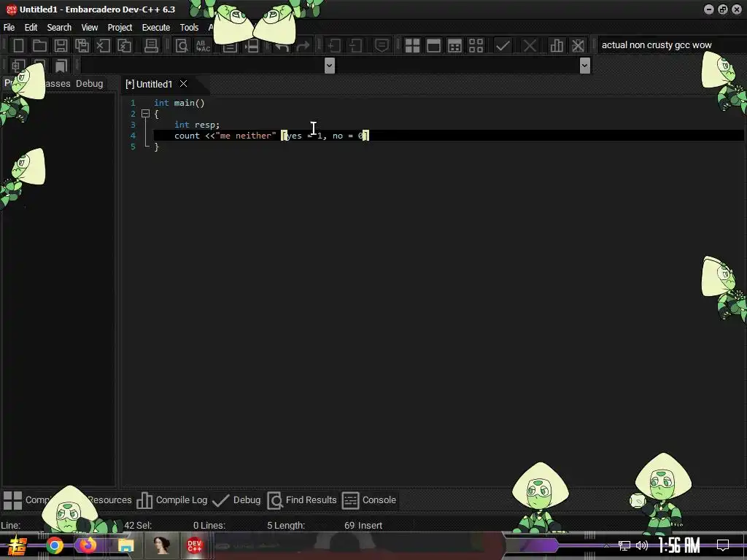Screen dimensions: 747x560
Task: Open the Resources bottom tab
Action: coord(109,500)
